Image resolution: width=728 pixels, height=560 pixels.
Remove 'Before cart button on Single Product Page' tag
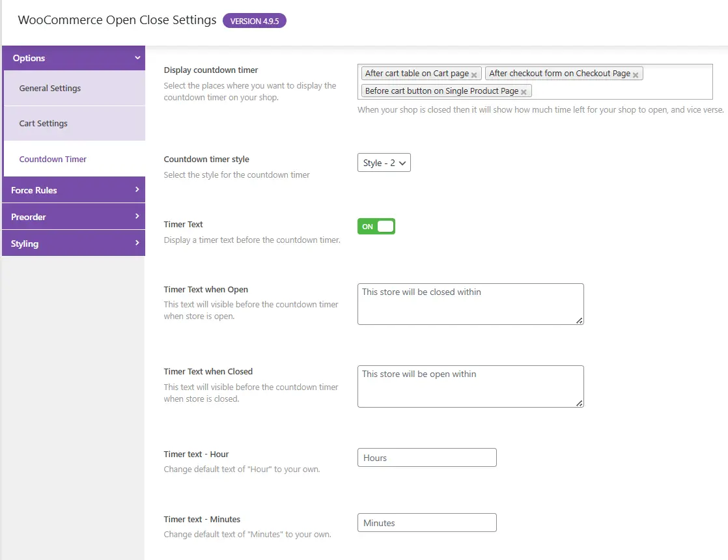click(524, 92)
